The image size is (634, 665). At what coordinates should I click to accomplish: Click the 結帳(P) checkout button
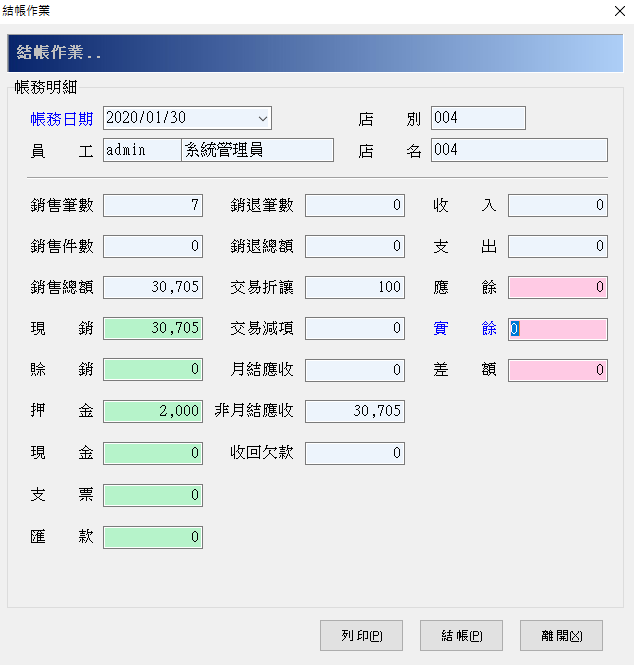point(461,635)
